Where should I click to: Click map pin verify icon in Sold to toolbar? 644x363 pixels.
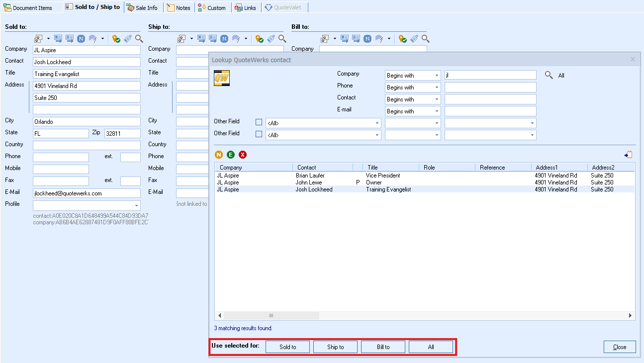(116, 39)
